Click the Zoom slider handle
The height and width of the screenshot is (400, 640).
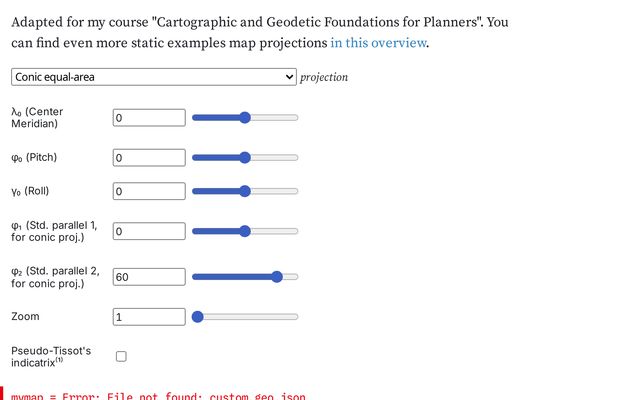point(198,317)
